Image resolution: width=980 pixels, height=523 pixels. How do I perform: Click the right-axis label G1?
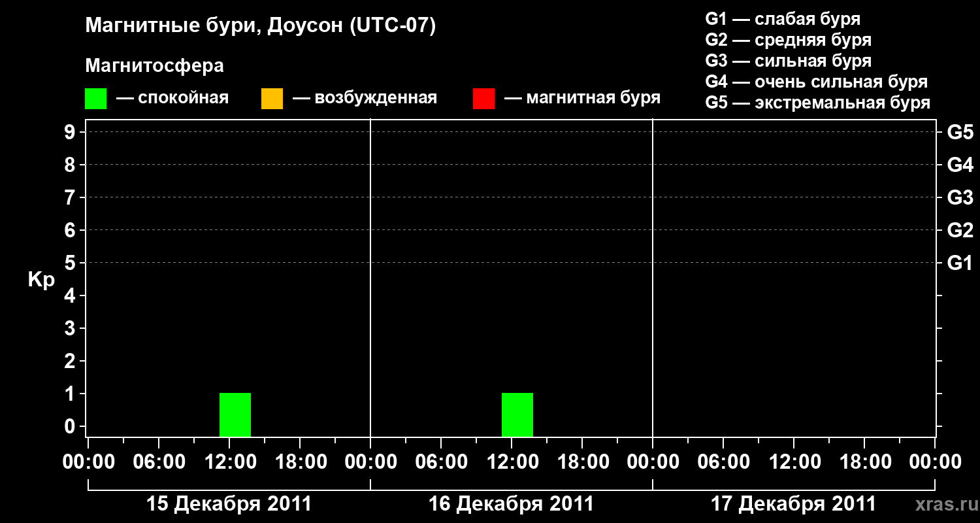[960, 263]
